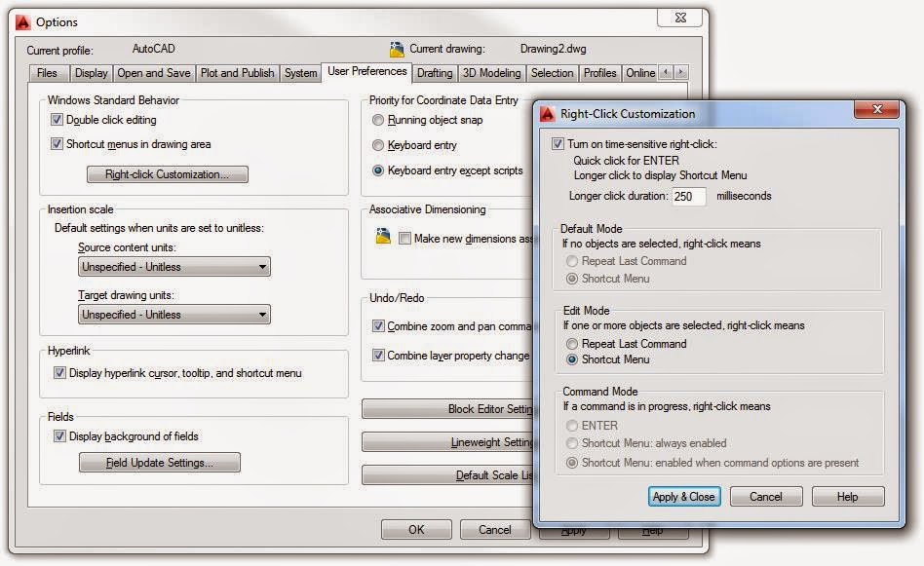Select Repeat Last Command in Default Mode

[x=571, y=261]
